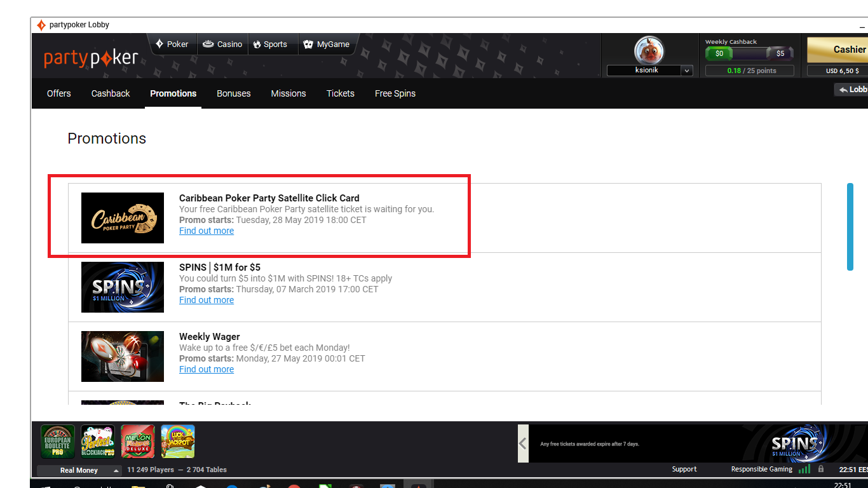Click the connection strength bars icon
The image size is (868, 488).
[804, 470]
